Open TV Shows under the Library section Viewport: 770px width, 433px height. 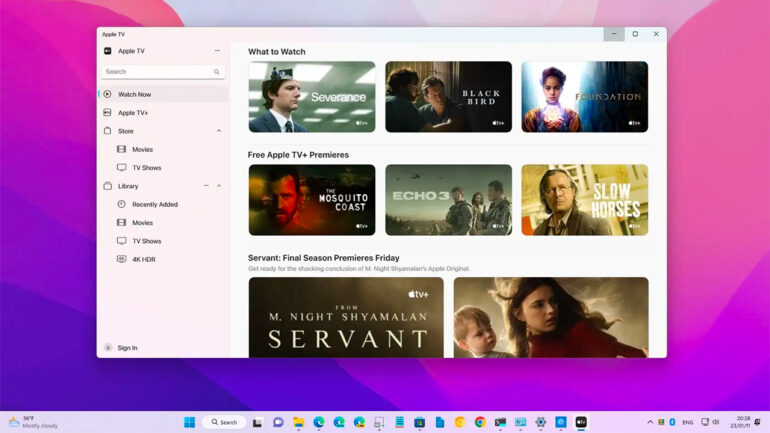pos(146,241)
